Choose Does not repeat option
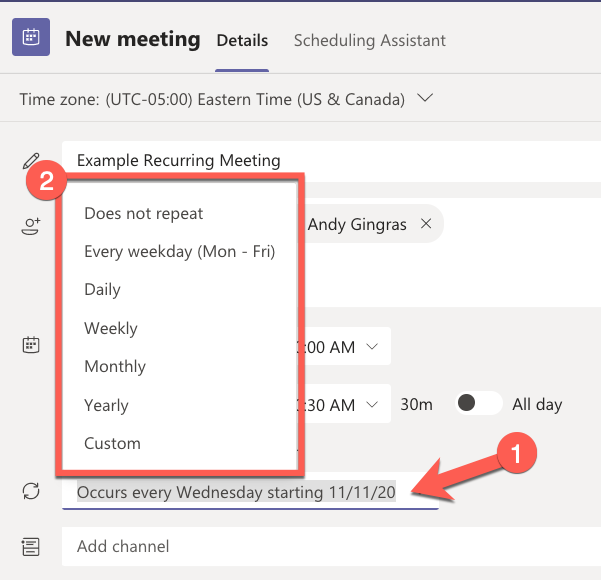 coord(144,214)
